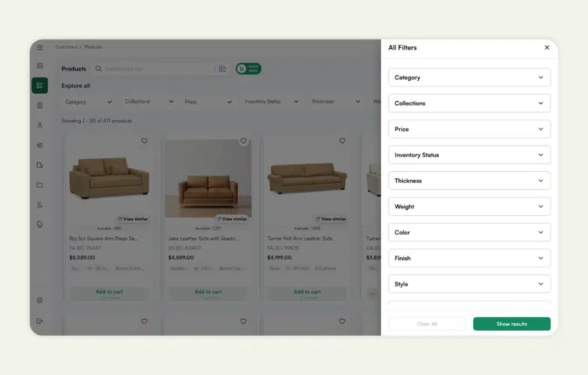Click the image search icon beside search bar

[x=222, y=69]
